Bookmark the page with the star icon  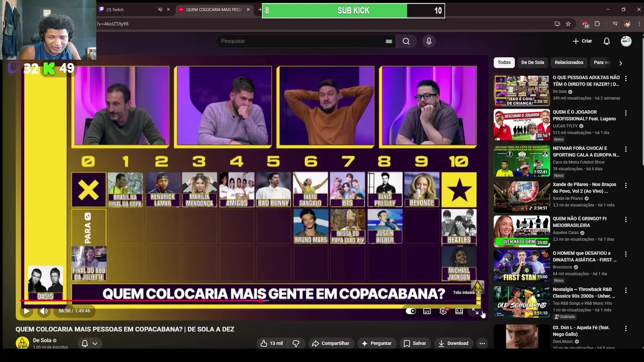pos(568,24)
